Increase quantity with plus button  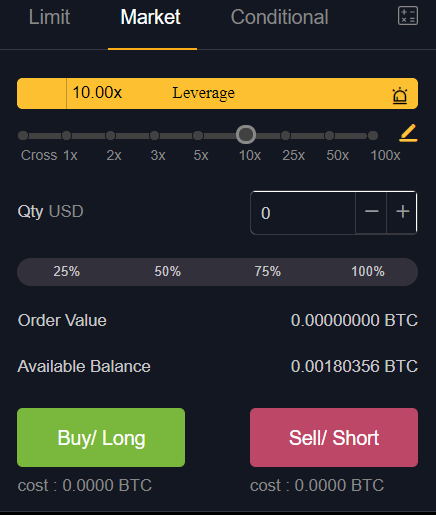coord(402,212)
